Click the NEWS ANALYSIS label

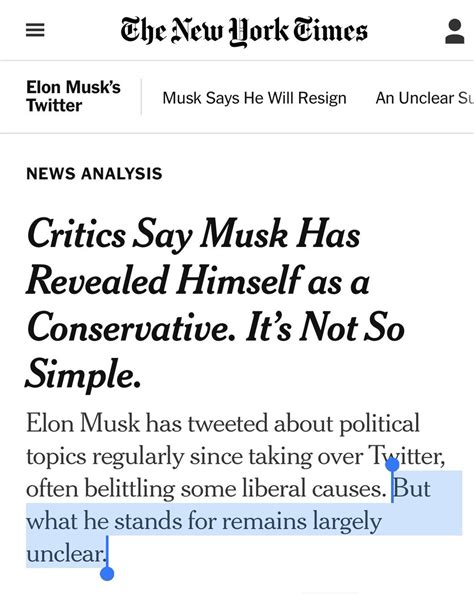[x=94, y=174]
